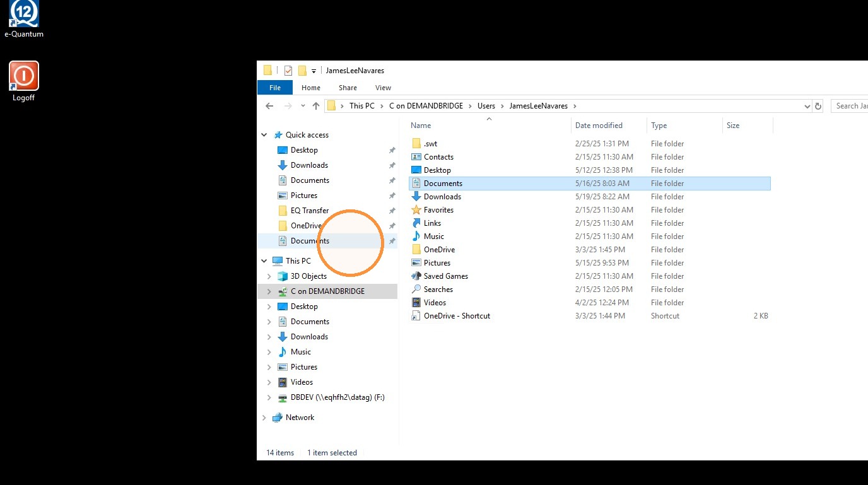Click the Properties quick access toolbar icon
The width and height of the screenshot is (868, 485).
point(288,71)
